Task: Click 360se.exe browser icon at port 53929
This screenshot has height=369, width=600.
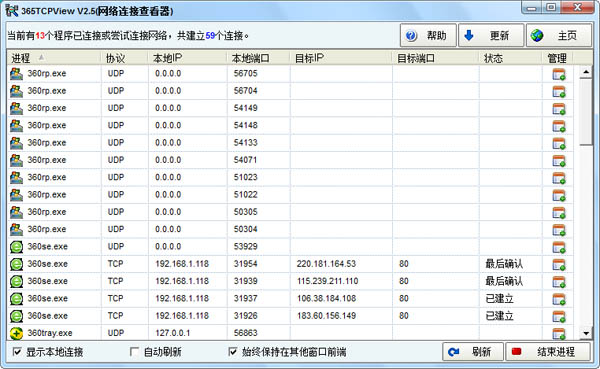Action: 16,247
